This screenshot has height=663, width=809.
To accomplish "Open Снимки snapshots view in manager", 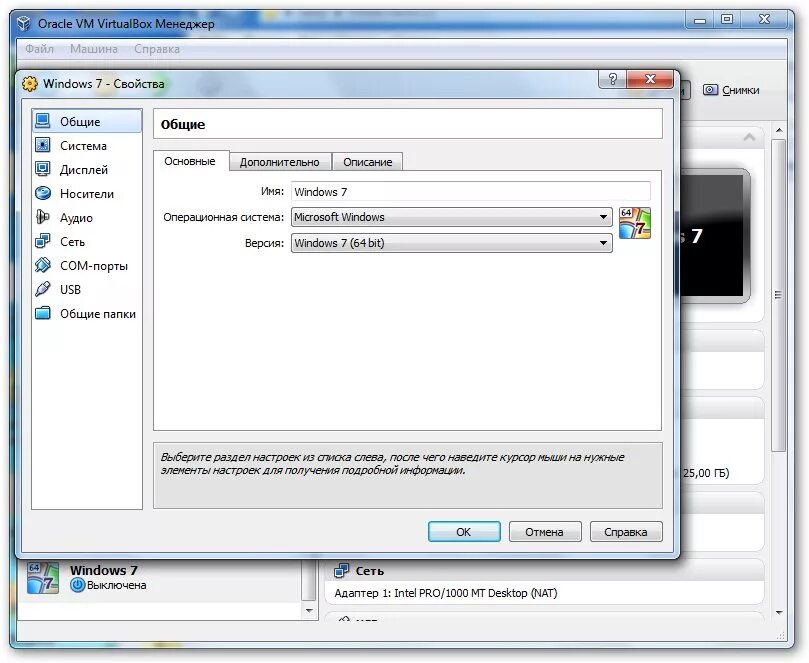I will [x=731, y=90].
